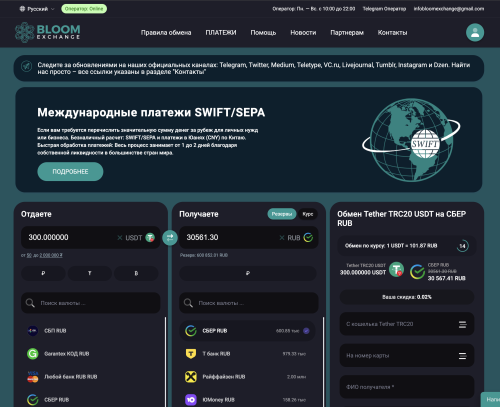Open wallet list icon in Tether TRC20 field
500x407 pixels.
pyautogui.click(x=463, y=324)
